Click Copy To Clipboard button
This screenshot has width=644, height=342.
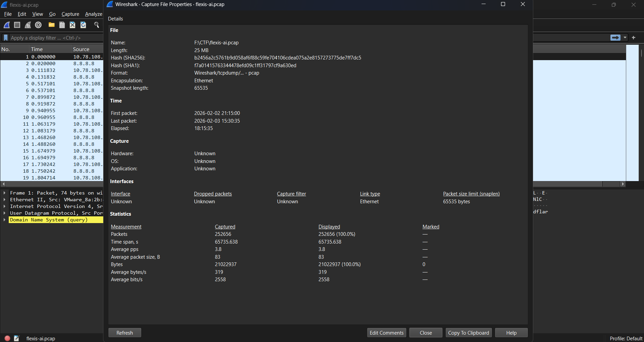(x=469, y=333)
